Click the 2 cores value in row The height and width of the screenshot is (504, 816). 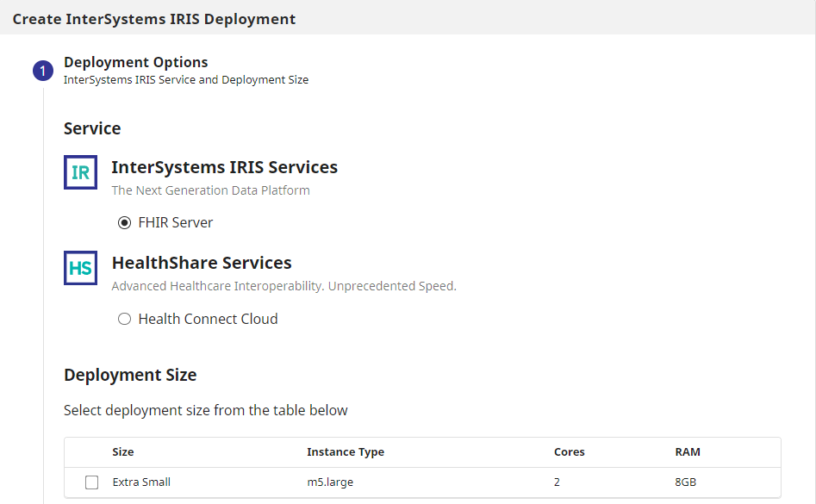pyautogui.click(x=557, y=482)
